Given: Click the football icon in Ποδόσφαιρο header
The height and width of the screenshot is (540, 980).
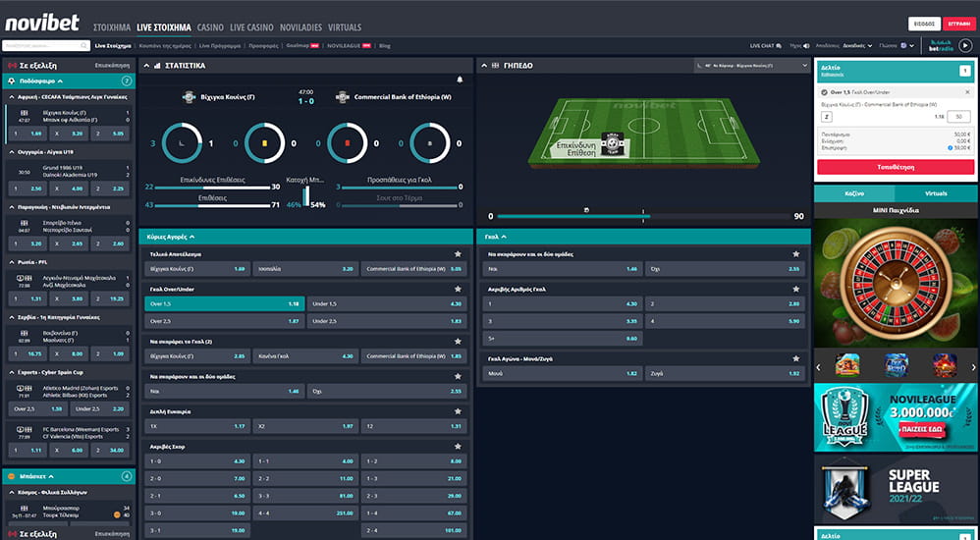Looking at the screenshot, I should pos(12,81).
